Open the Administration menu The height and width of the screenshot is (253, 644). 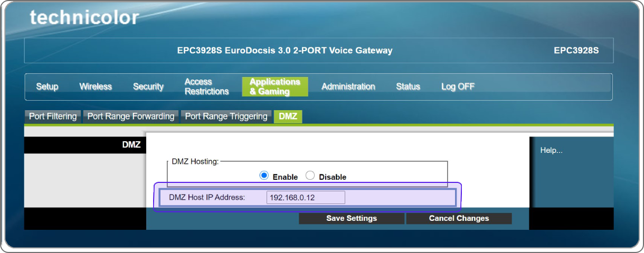(348, 86)
